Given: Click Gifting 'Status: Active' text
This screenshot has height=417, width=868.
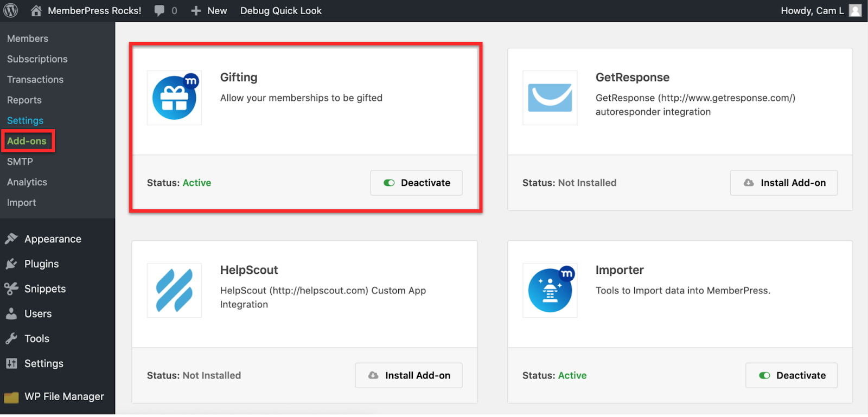Looking at the screenshot, I should tap(179, 183).
